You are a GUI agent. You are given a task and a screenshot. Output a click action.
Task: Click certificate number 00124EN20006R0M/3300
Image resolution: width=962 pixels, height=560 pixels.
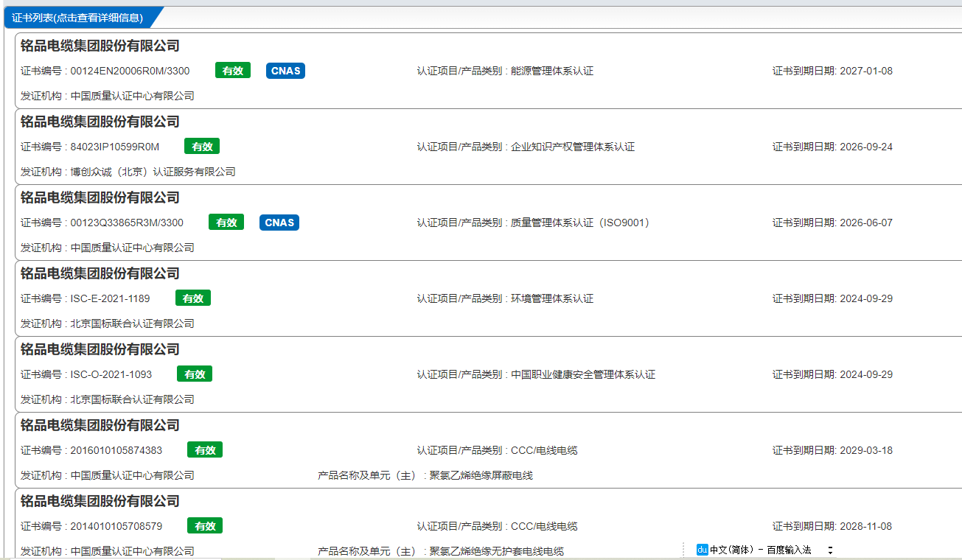(x=130, y=71)
